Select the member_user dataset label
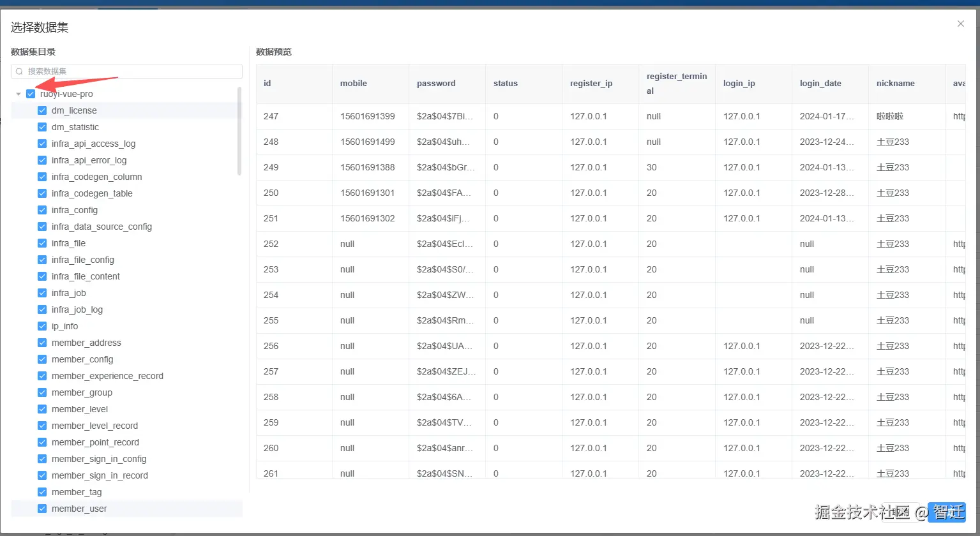Screen dimensions: 980x536 [79, 509]
